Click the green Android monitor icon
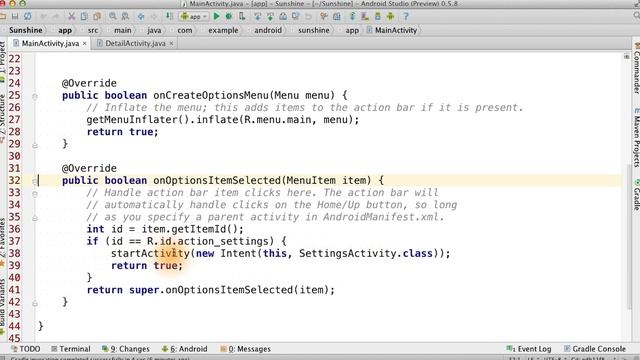This screenshot has height=360, width=640. (391, 16)
